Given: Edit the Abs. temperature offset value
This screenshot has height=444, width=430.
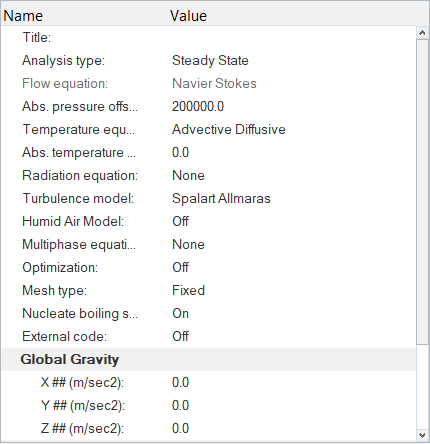Looking at the screenshot, I should click(293, 152).
